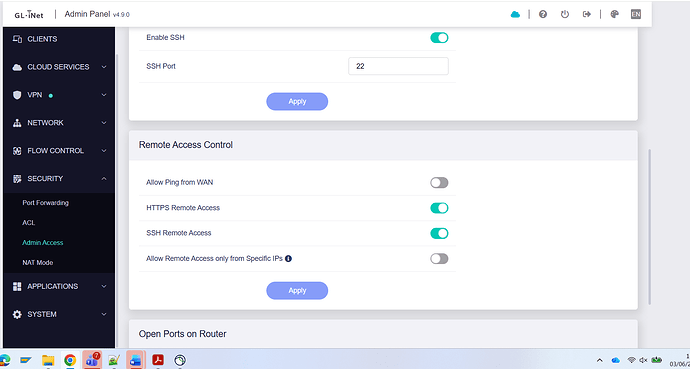Open Adobe Acrobat from the taskbar
This screenshot has height=369, width=690.
point(158,360)
